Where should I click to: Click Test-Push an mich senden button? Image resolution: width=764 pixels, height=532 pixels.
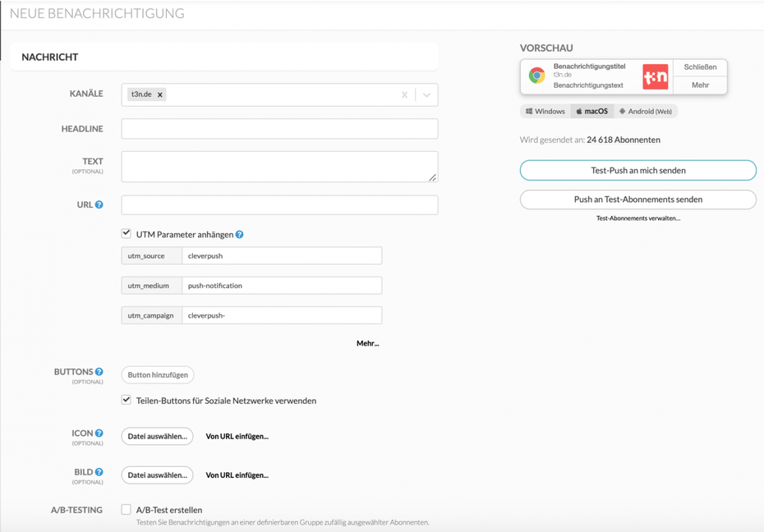coord(637,170)
